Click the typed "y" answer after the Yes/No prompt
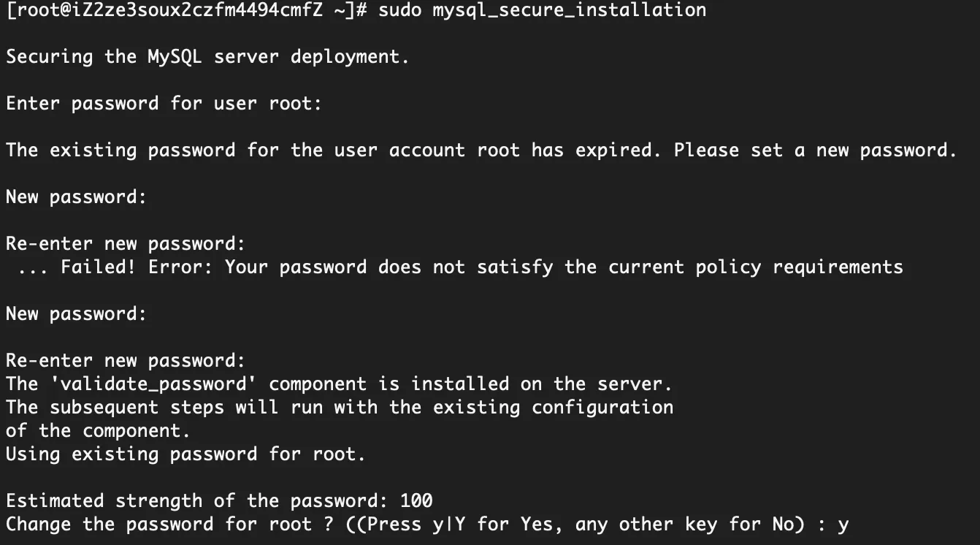The image size is (980, 545). (x=843, y=525)
